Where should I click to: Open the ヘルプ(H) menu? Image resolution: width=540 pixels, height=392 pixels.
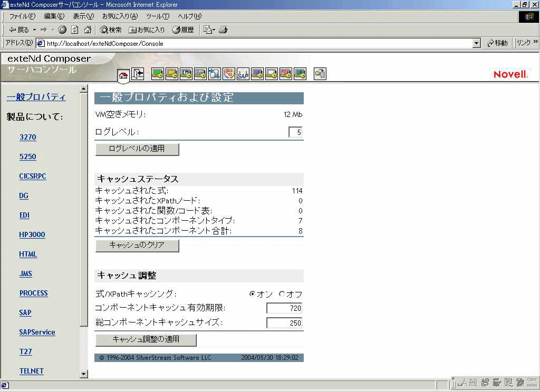pyautogui.click(x=190, y=16)
